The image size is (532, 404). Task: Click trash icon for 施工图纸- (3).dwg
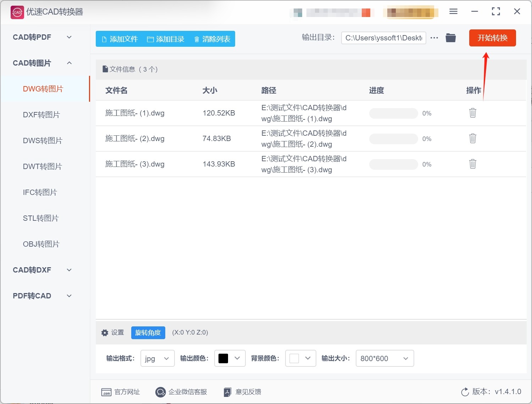[472, 164]
